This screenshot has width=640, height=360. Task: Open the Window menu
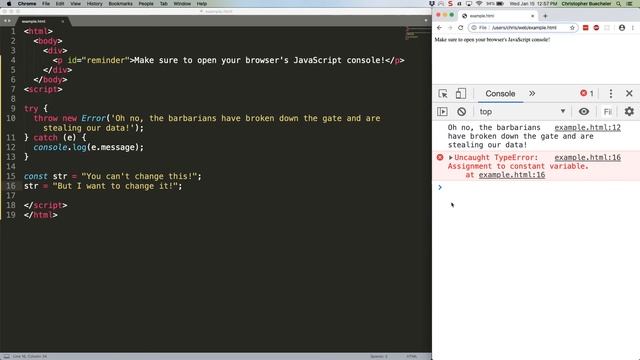click(x=182, y=4)
